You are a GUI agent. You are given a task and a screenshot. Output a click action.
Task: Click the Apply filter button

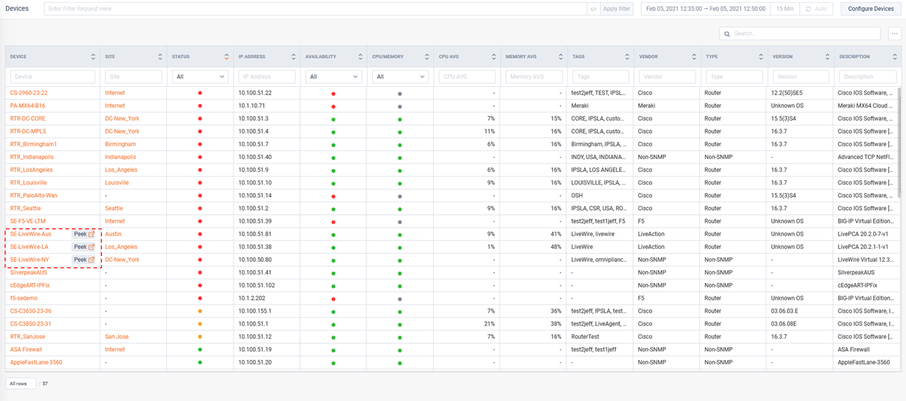(617, 9)
